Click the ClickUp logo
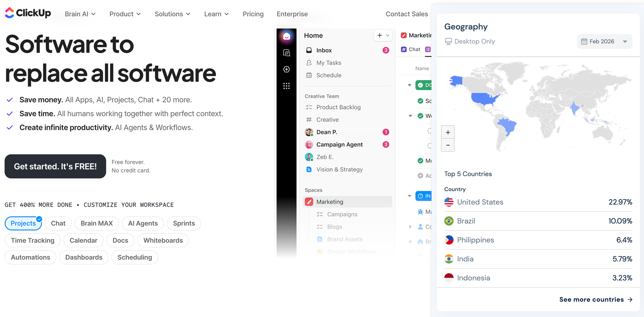This screenshot has width=644, height=317. (x=28, y=13)
